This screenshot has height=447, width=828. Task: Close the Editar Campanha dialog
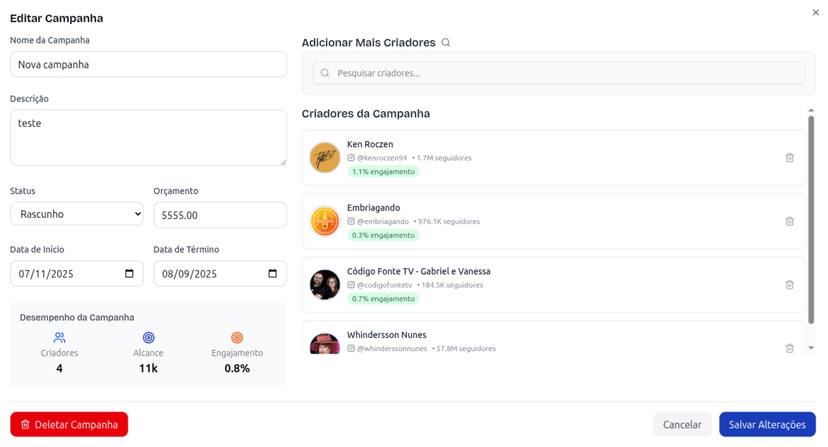point(816,12)
